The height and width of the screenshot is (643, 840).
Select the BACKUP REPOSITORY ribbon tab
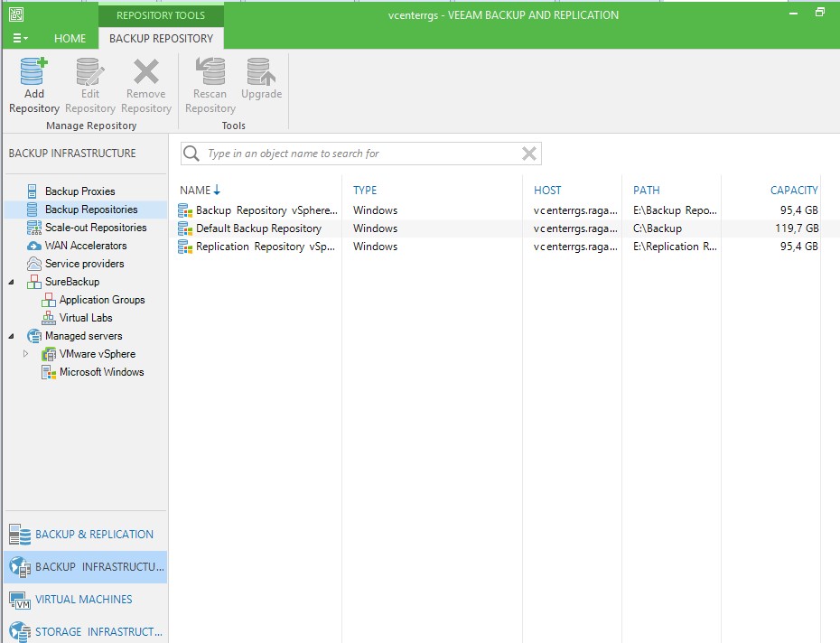pos(161,38)
